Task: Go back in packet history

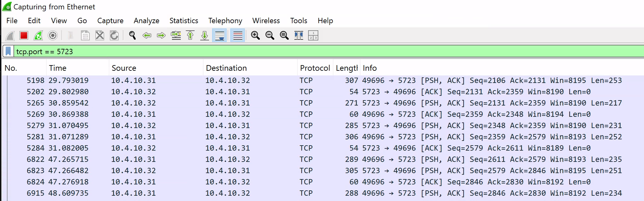Action: 147,36
